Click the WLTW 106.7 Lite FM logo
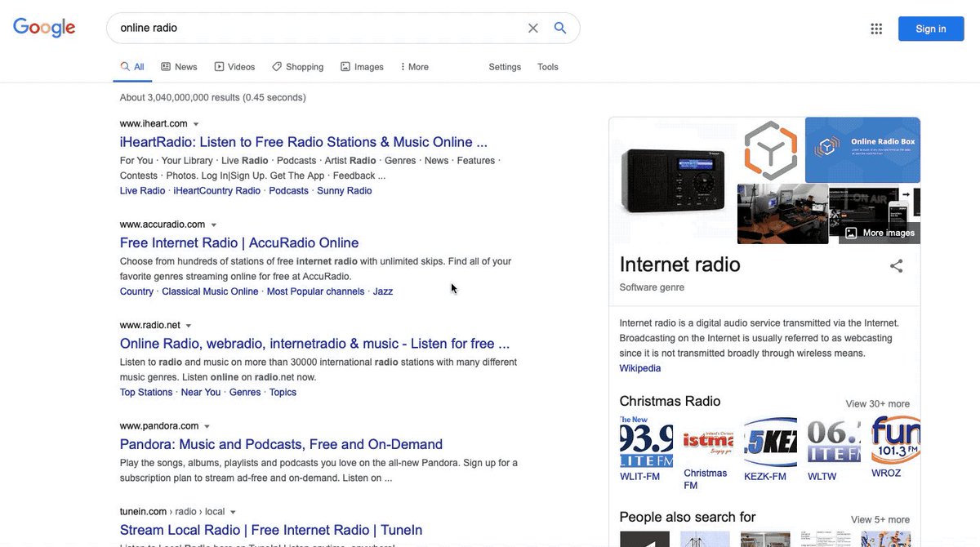 point(834,441)
